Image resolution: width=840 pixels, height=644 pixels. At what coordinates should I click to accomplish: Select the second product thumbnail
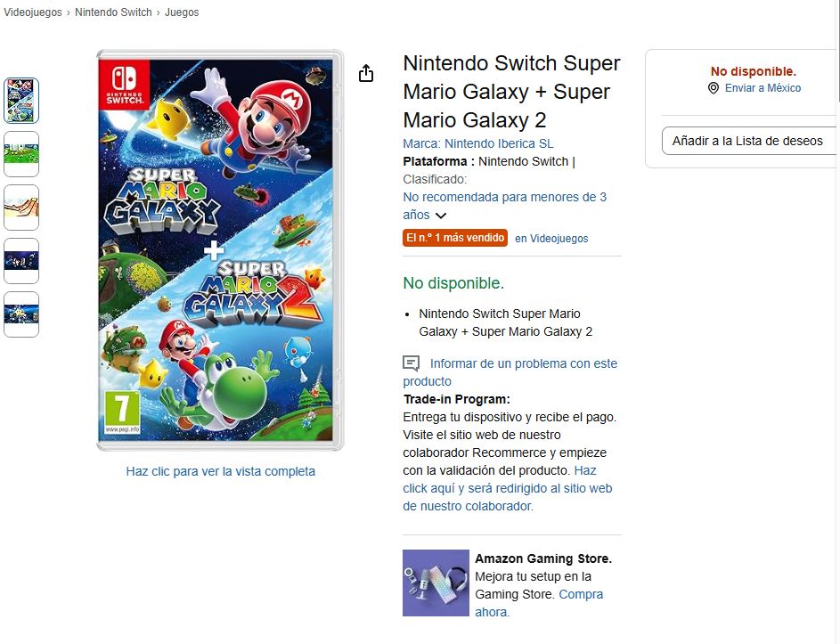tap(21, 154)
